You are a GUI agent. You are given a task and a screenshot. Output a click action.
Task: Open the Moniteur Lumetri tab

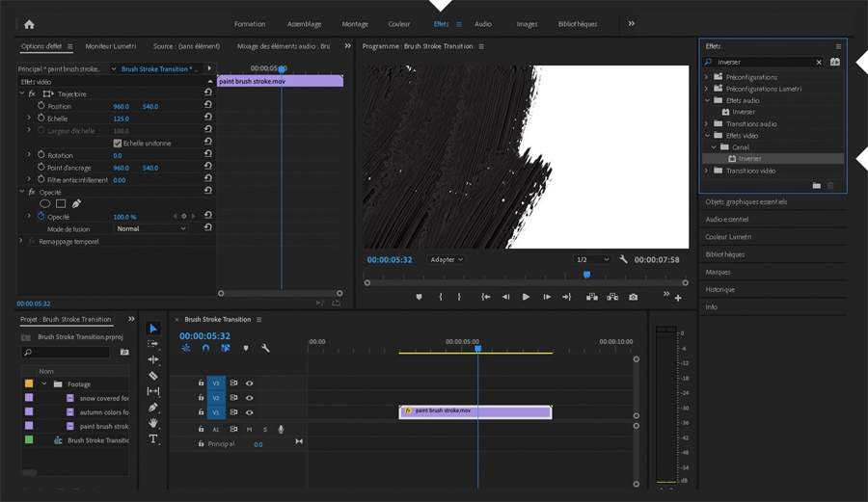click(111, 46)
